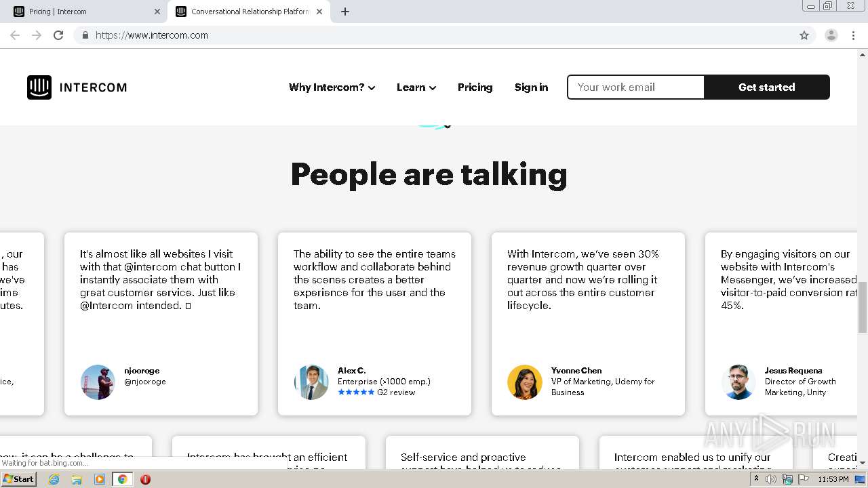The height and width of the screenshot is (488, 868).
Task: Show hidden system tray icons arrow
Action: tap(756, 479)
